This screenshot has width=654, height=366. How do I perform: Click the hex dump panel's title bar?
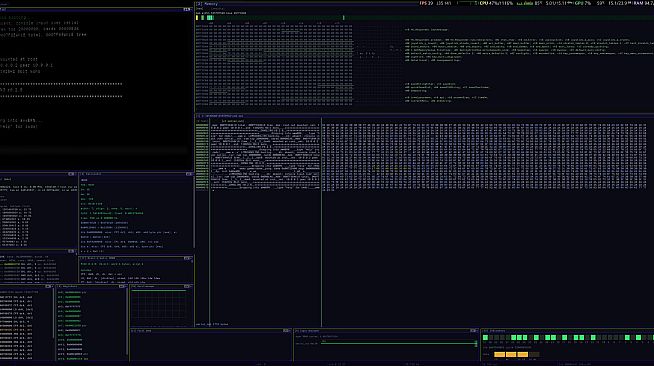(425, 115)
